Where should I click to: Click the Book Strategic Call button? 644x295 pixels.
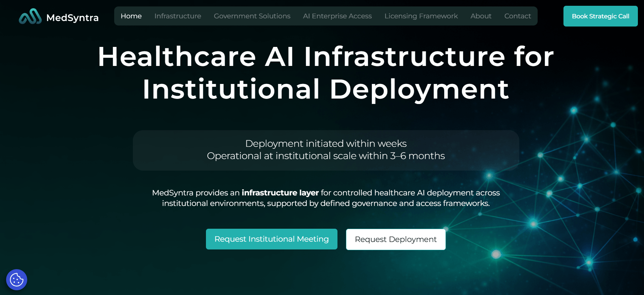point(601,16)
